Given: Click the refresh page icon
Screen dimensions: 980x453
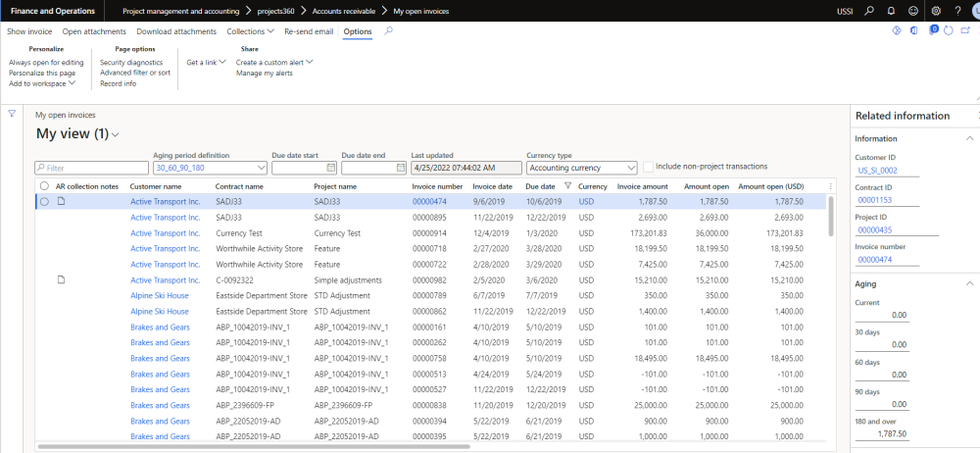Looking at the screenshot, I should pyautogui.click(x=947, y=31).
